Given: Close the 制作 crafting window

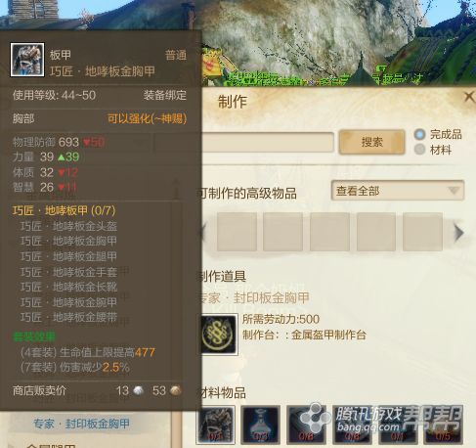Looking at the screenshot, I should pos(469,97).
